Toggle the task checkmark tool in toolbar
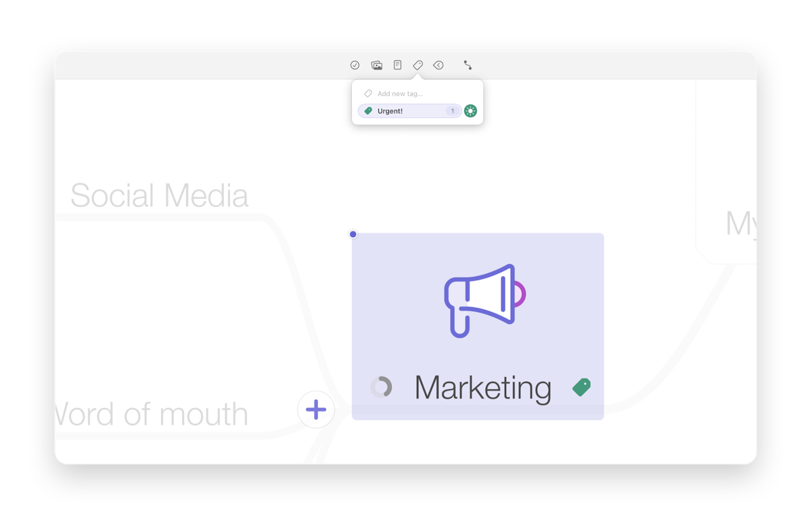 coord(355,65)
